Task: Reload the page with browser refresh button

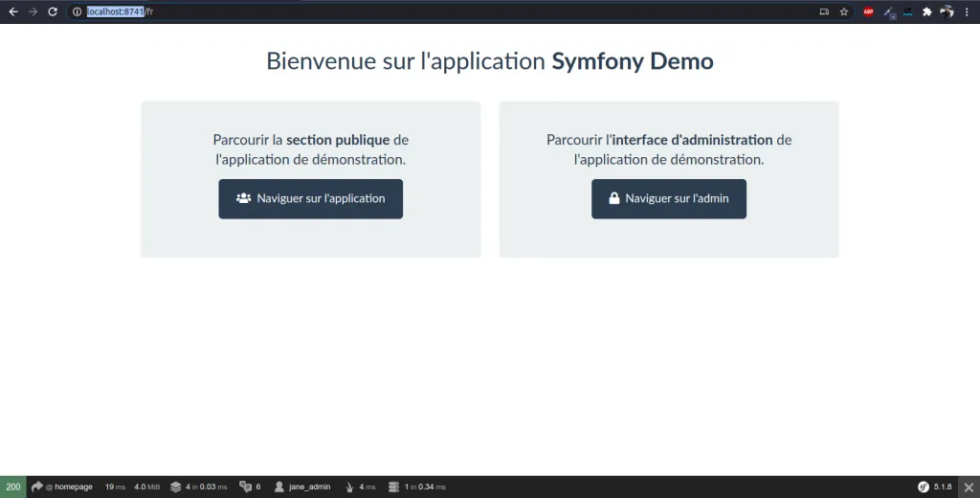Action: [x=53, y=11]
